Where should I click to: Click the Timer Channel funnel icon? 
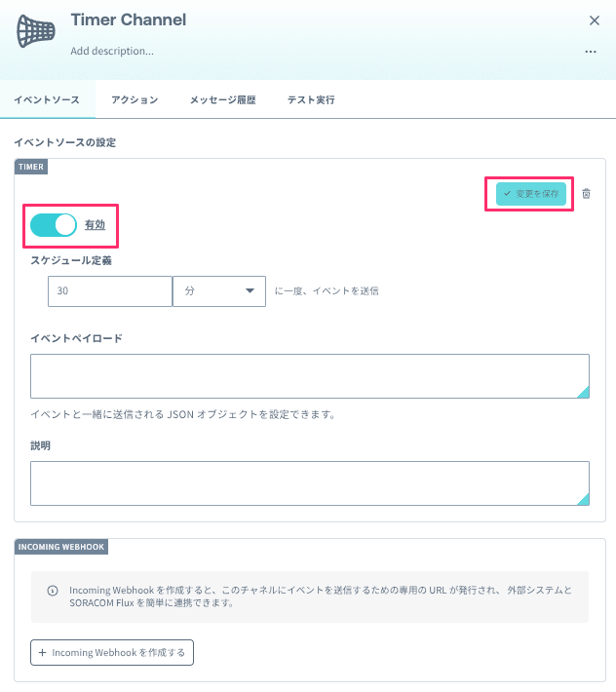[x=36, y=33]
